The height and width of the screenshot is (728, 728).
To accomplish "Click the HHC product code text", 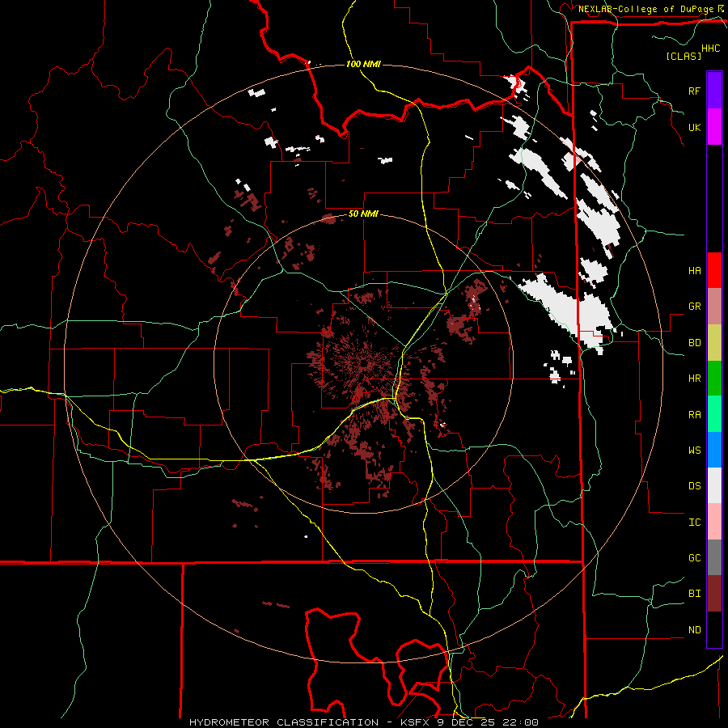I will click(x=711, y=49).
